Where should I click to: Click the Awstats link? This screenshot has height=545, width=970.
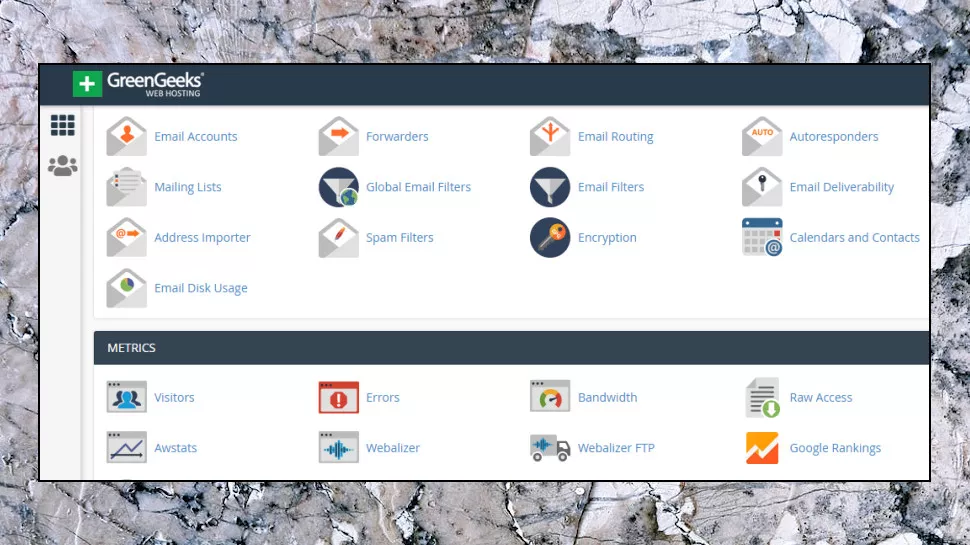click(175, 448)
